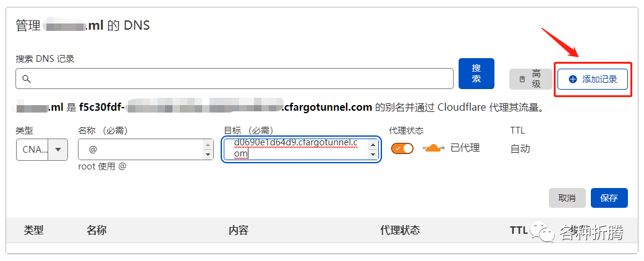This screenshot has height=261, width=644.
Task: Click the 名称 name input with @
Action: point(146,150)
